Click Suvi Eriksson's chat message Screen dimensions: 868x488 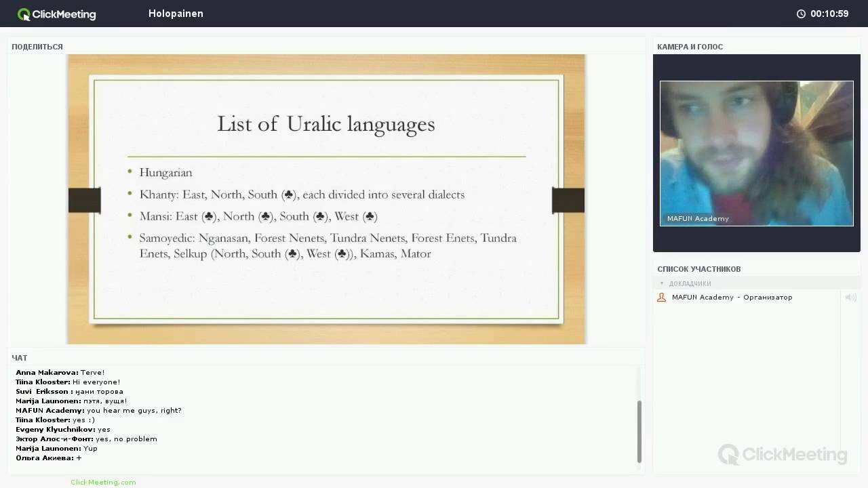click(69, 391)
